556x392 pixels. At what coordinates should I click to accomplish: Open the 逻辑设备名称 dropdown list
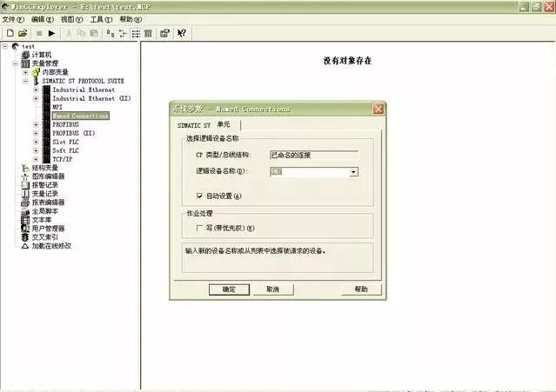coord(353,172)
